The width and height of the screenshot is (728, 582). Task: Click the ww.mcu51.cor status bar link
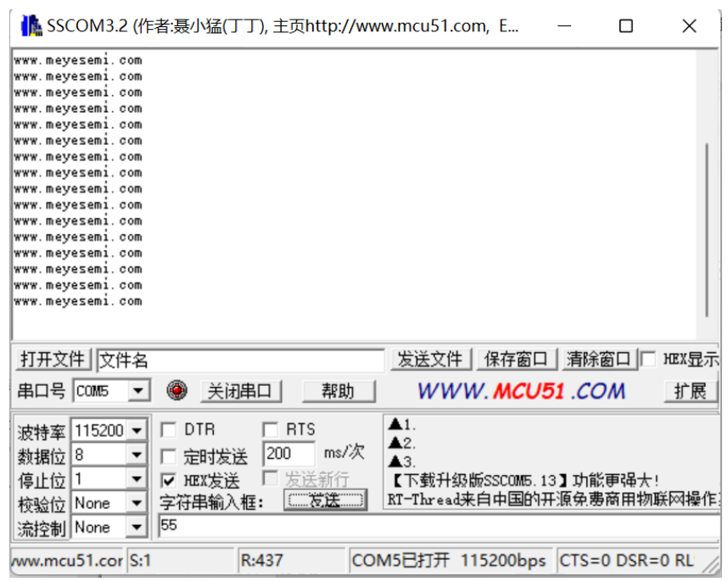pyautogui.click(x=67, y=561)
